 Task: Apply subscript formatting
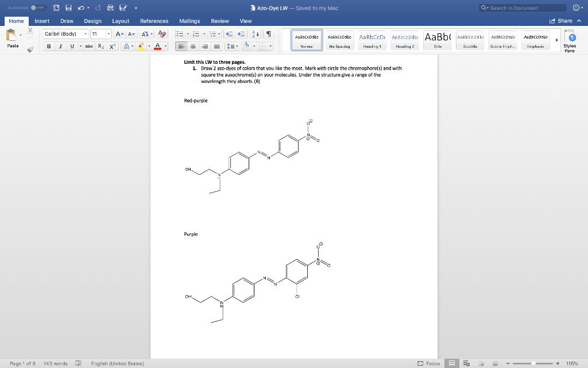pyautogui.click(x=100, y=46)
